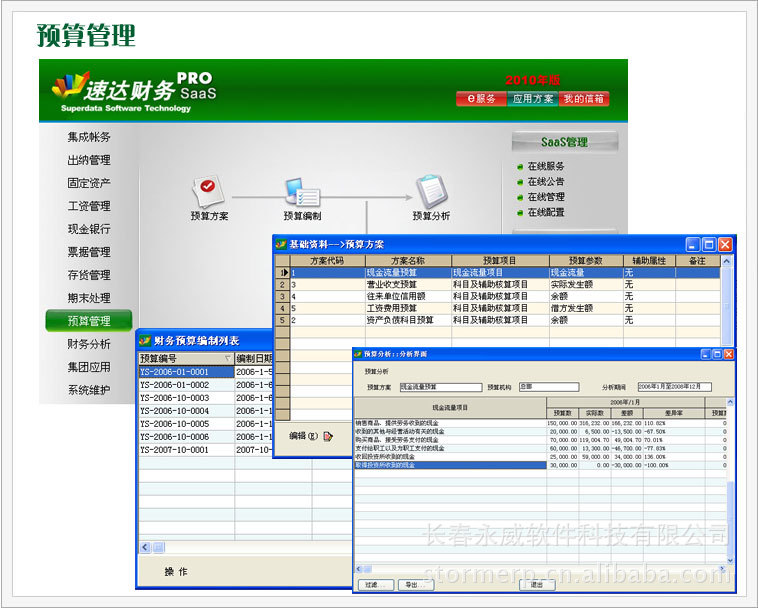Click the SaaS管理 panel button
The height and width of the screenshot is (608, 758).
point(565,142)
